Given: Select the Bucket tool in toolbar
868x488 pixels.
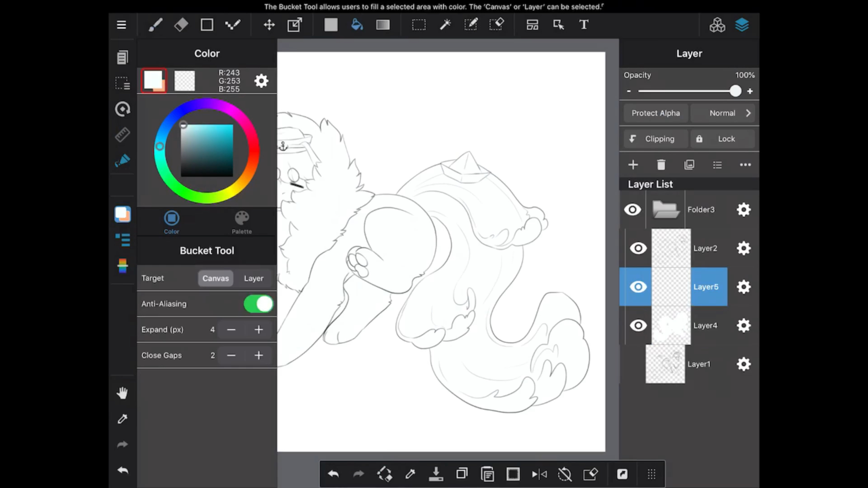Looking at the screenshot, I should click(357, 25).
